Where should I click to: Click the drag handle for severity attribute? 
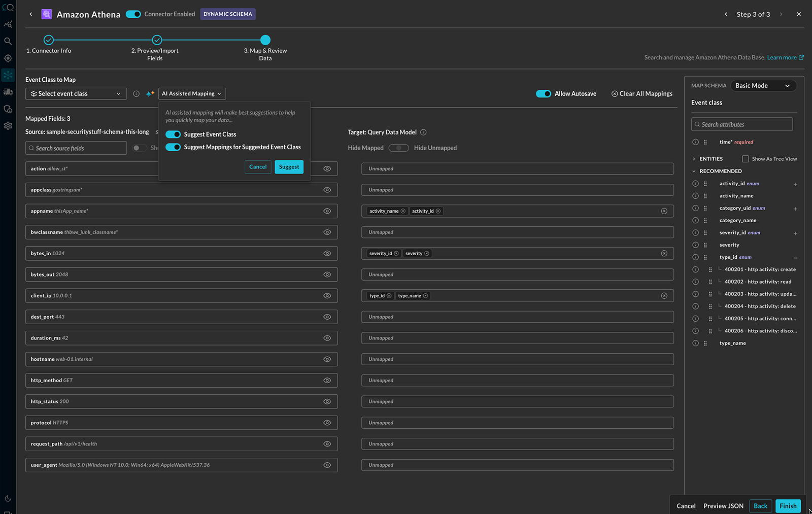coord(705,245)
